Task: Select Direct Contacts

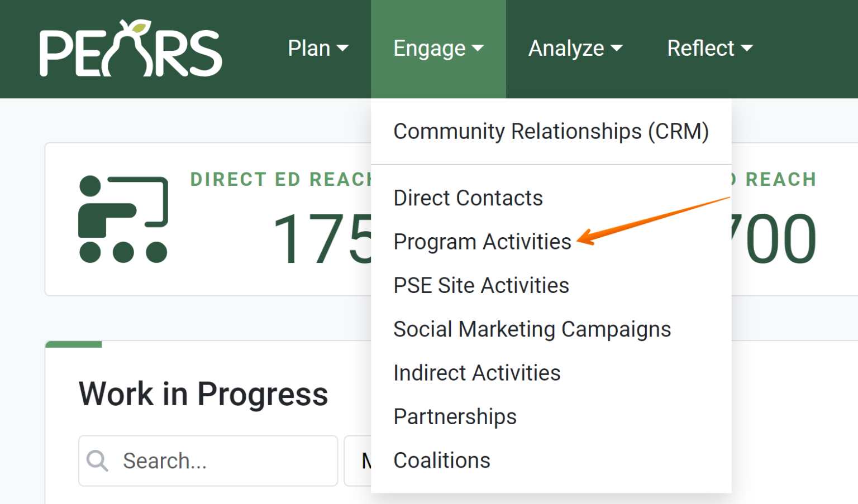Action: tap(468, 198)
